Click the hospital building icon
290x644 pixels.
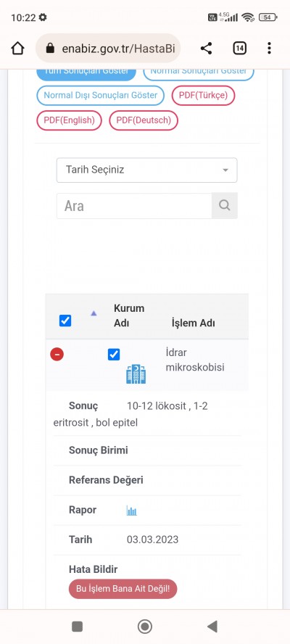click(x=136, y=374)
